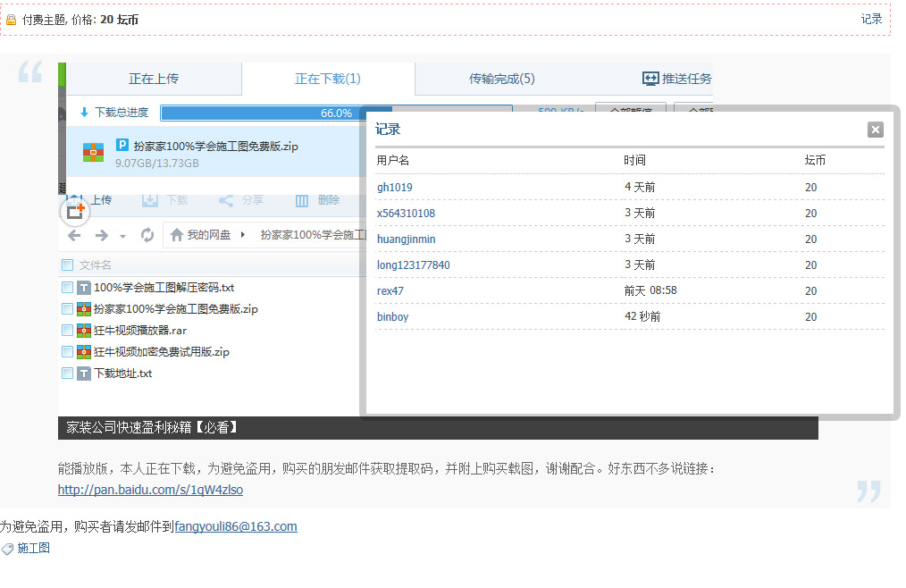Click the refresh icon
The height and width of the screenshot is (588, 906).
(x=147, y=235)
